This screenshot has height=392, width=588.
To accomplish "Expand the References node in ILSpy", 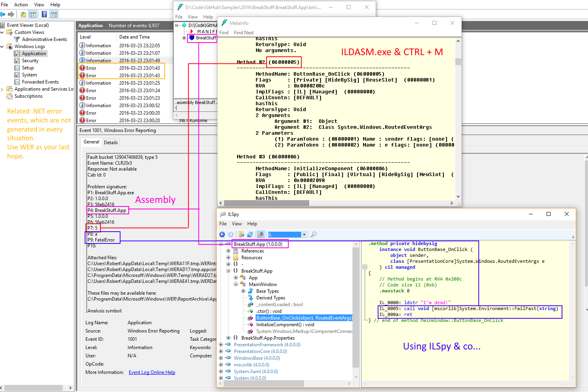I will (x=228, y=251).
